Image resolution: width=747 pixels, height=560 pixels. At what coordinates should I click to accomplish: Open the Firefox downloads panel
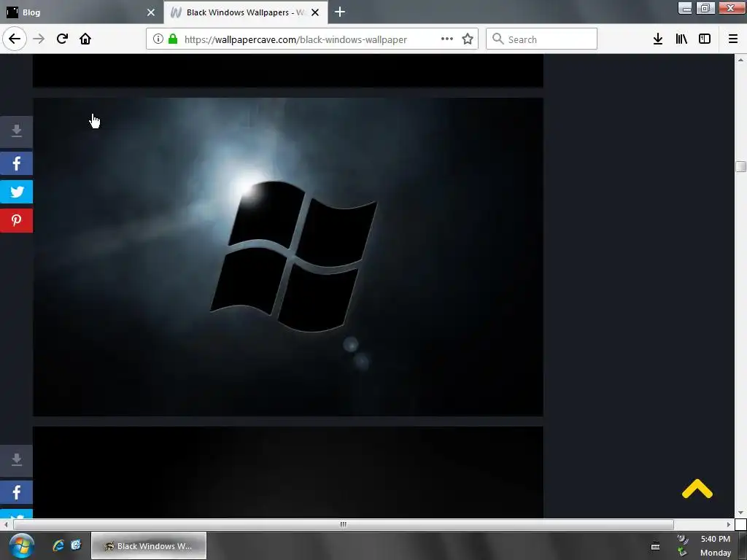[x=658, y=39]
